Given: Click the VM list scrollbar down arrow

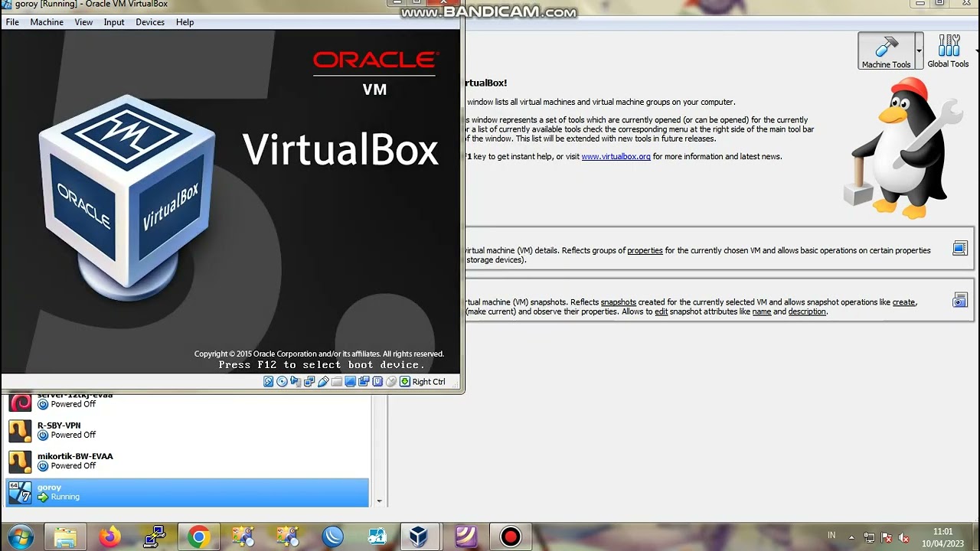Looking at the screenshot, I should point(378,501).
